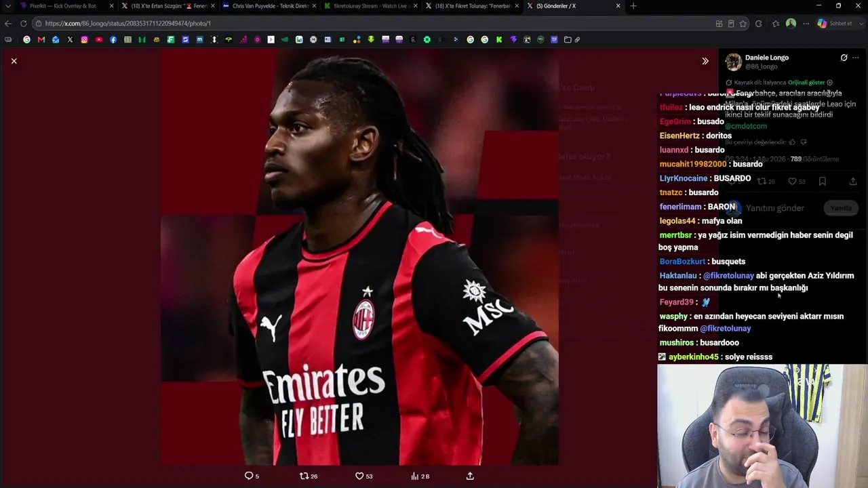Switch to the fikretolunay Stream tab
Viewport: 868px width, 488px height.
pyautogui.click(x=370, y=6)
